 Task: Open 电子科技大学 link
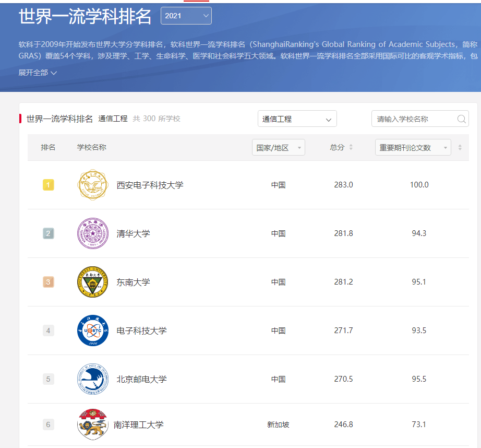141,331
